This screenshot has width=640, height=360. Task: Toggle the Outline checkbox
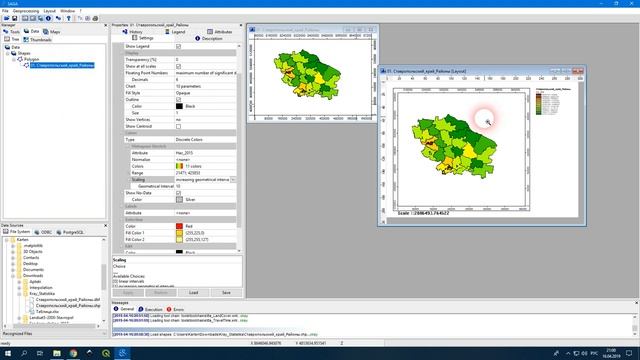click(x=178, y=100)
